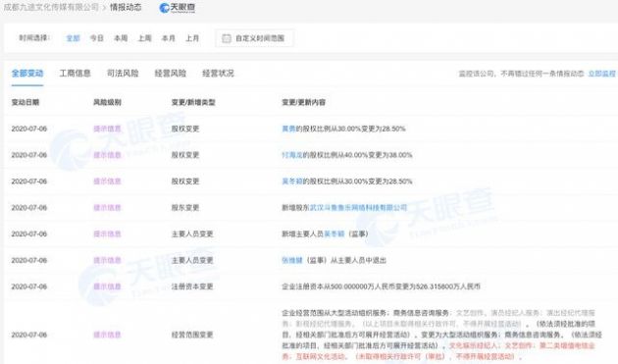618x364 pixels.
Task: Select the 今日 time filter
Action: 96,38
